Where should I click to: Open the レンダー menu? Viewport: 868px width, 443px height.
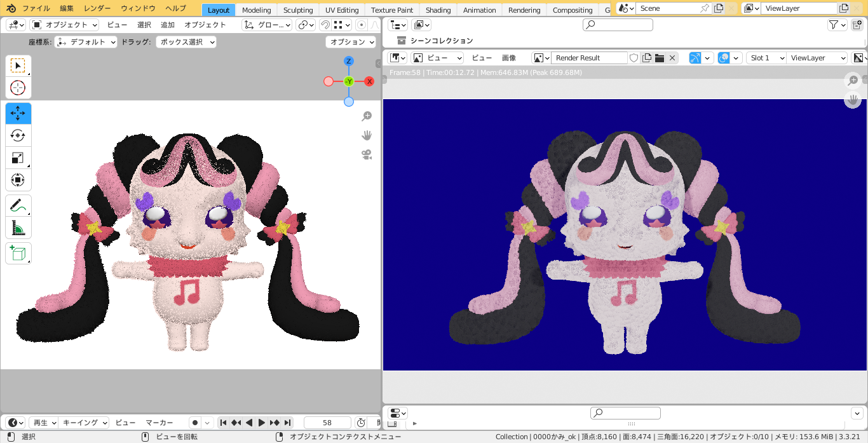pyautogui.click(x=97, y=8)
